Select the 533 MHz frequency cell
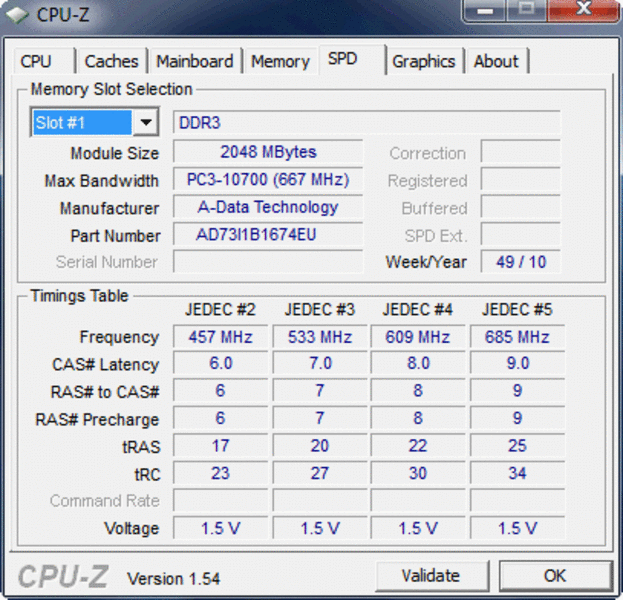Image resolution: width=623 pixels, height=600 pixels. tap(320, 337)
